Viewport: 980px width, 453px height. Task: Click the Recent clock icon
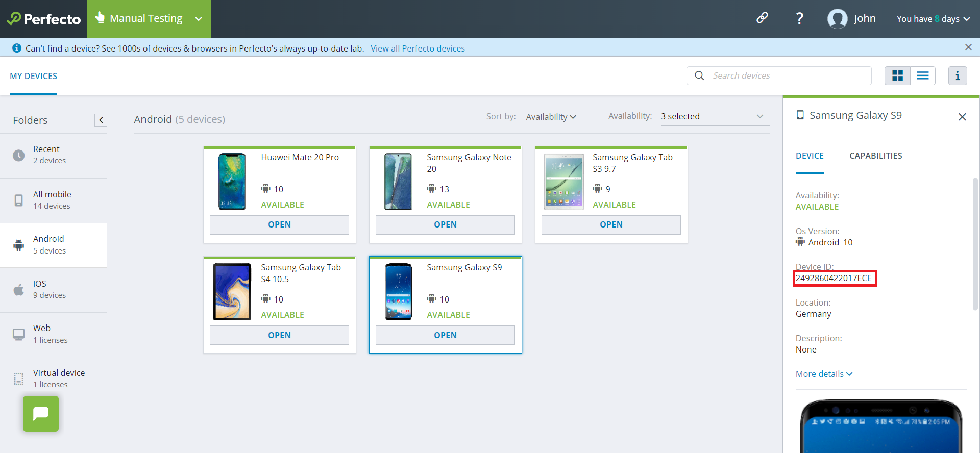(x=19, y=155)
